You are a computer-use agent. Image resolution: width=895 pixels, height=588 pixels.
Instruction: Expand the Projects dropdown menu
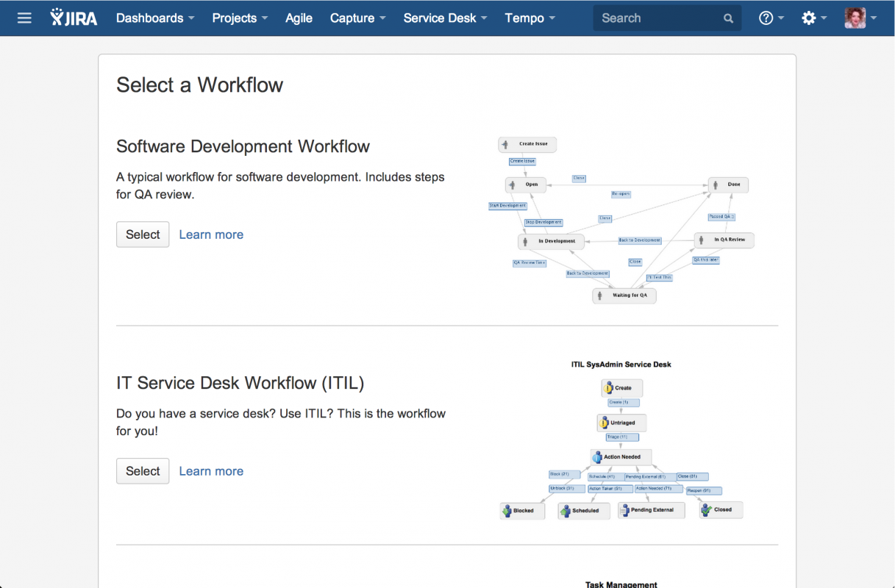[240, 18]
